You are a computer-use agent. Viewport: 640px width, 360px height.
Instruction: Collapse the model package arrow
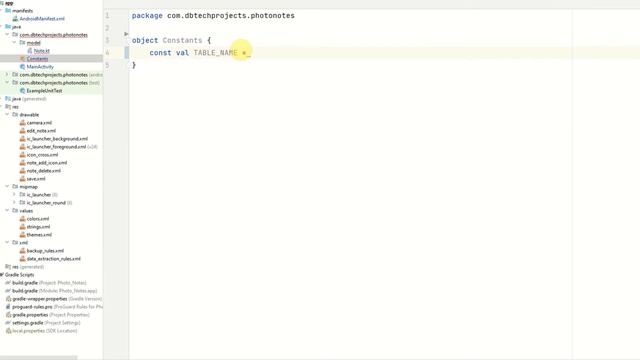(x=14, y=42)
